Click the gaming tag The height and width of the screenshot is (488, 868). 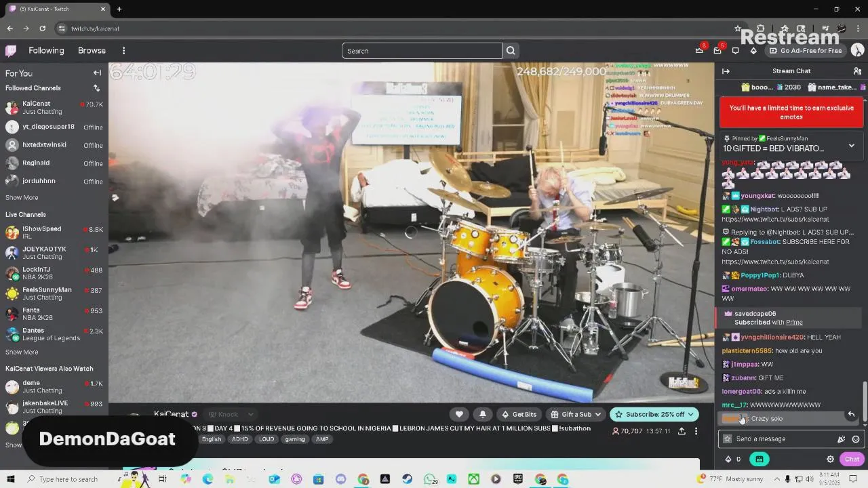(295, 439)
